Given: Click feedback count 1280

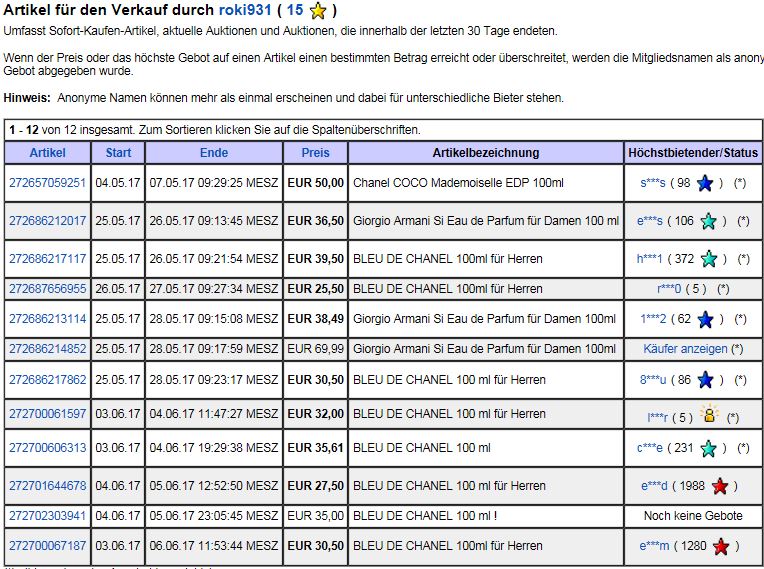Looking at the screenshot, I should 693,546.
